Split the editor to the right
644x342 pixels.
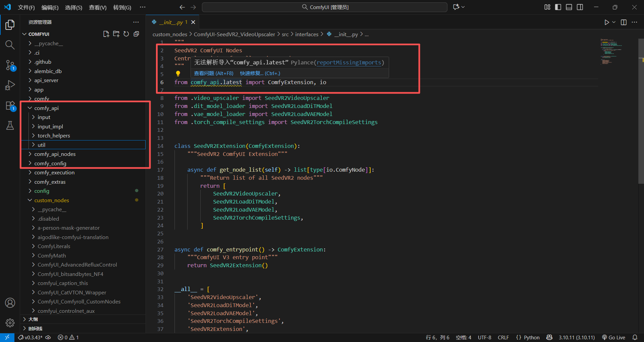click(x=624, y=22)
